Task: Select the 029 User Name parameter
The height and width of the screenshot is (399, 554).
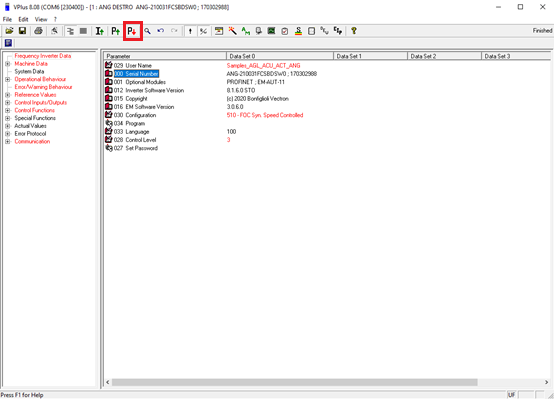Action: click(x=132, y=66)
